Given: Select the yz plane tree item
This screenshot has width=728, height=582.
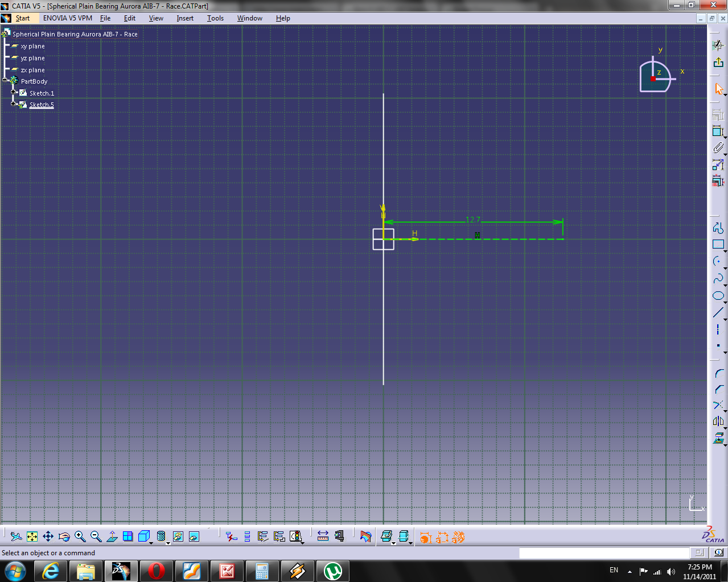Looking at the screenshot, I should point(32,58).
